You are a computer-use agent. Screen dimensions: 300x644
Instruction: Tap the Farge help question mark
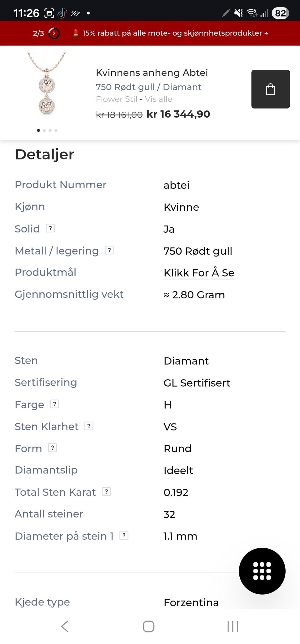pos(55,404)
